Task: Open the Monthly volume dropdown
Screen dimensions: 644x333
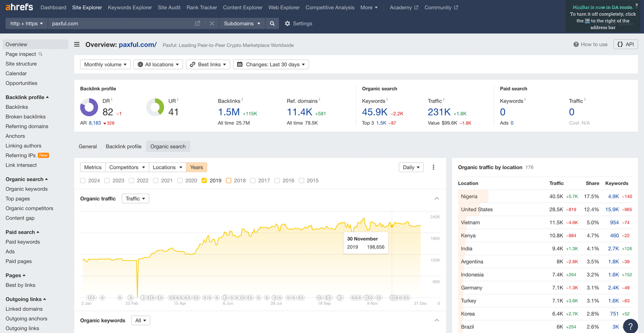Action: click(105, 64)
